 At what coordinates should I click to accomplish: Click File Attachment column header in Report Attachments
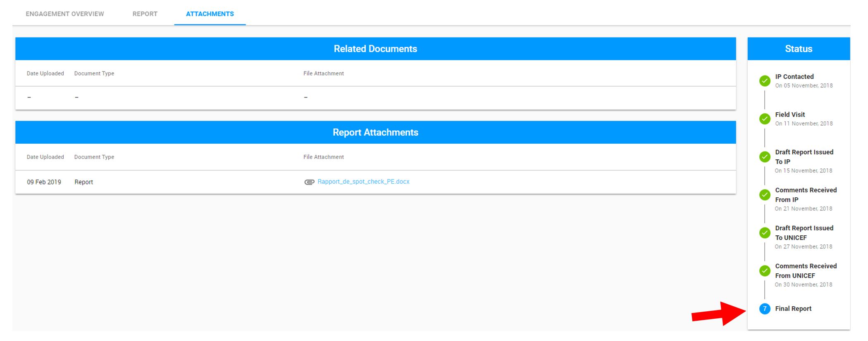point(324,157)
